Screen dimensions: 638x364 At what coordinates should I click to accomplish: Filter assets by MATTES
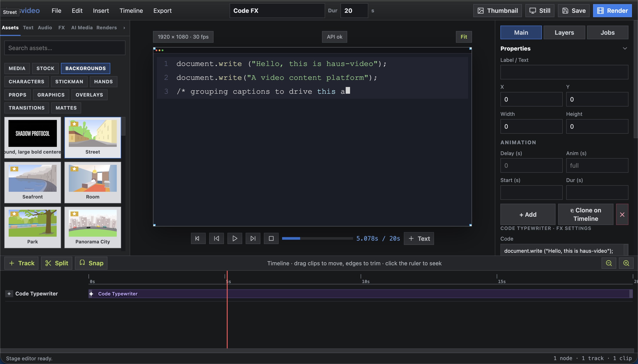[66, 108]
